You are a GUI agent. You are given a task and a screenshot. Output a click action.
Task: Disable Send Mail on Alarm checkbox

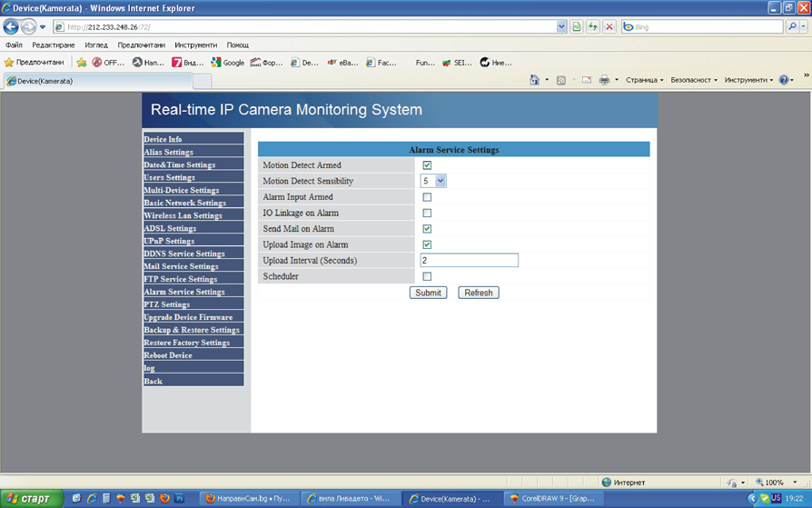click(427, 229)
